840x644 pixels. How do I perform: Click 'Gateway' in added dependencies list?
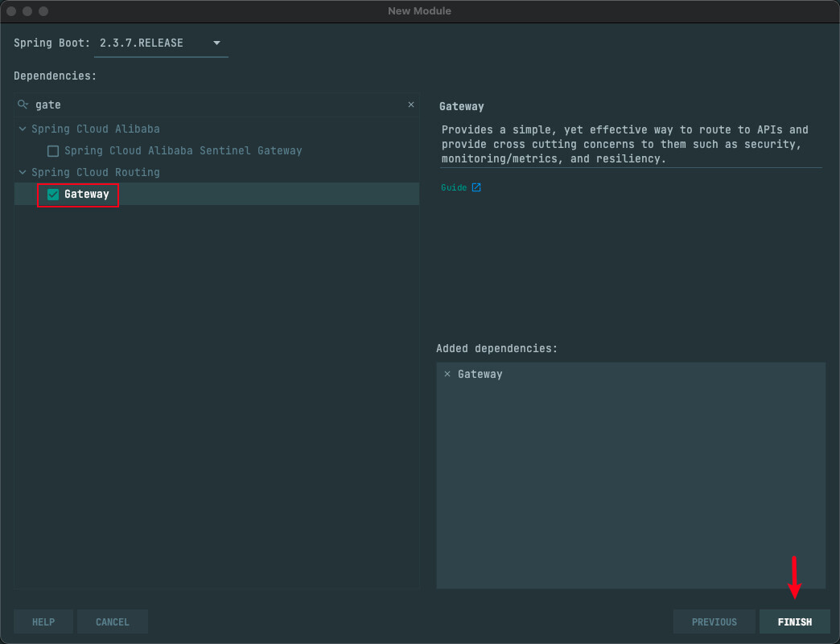pyautogui.click(x=480, y=374)
